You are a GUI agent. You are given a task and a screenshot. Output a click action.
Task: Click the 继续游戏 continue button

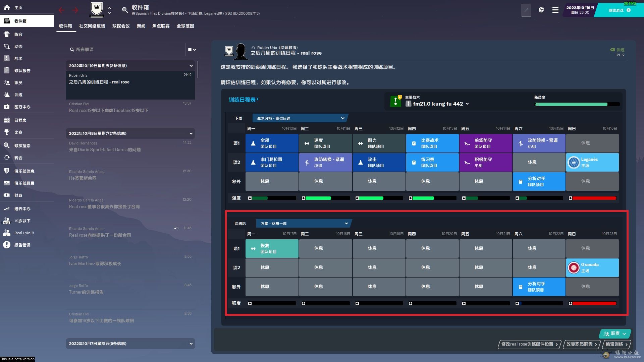coord(619,10)
